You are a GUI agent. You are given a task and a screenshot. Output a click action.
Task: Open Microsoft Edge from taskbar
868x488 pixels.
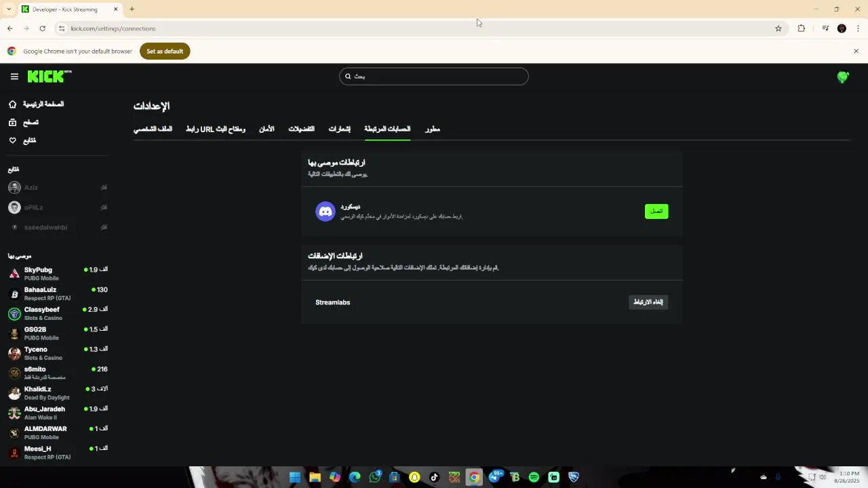355,477
